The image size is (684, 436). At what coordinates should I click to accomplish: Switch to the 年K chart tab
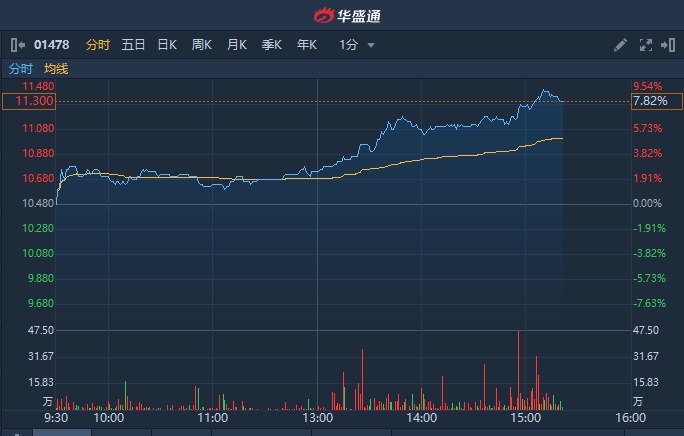(306, 45)
